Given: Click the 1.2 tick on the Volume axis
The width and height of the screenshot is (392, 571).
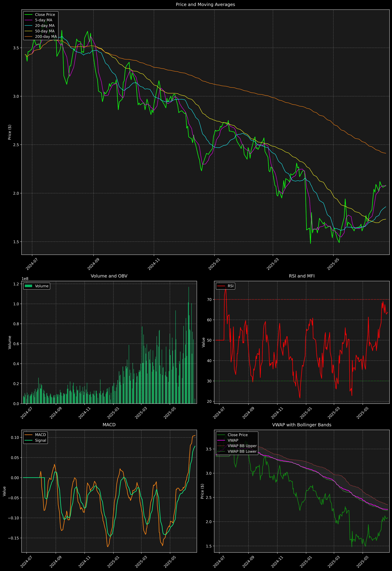Looking at the screenshot, I should click(16, 284).
